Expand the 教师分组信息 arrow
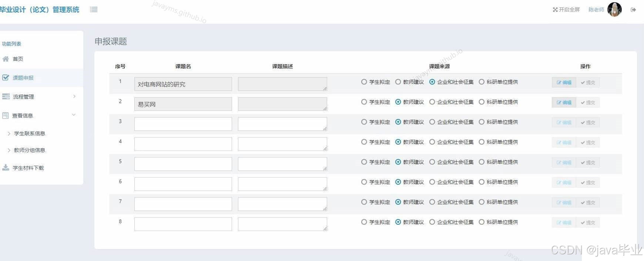644x261 pixels. click(9, 150)
